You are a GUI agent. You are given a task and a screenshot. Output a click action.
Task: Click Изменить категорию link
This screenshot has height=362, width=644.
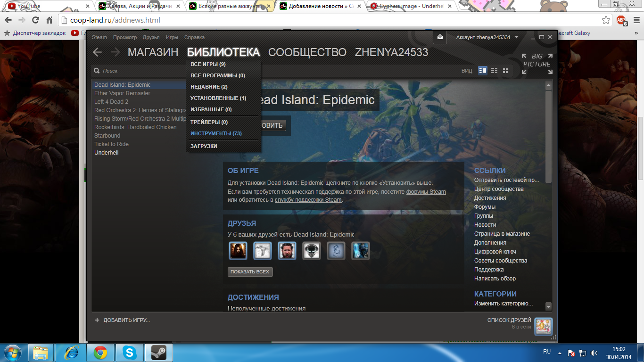click(x=504, y=304)
